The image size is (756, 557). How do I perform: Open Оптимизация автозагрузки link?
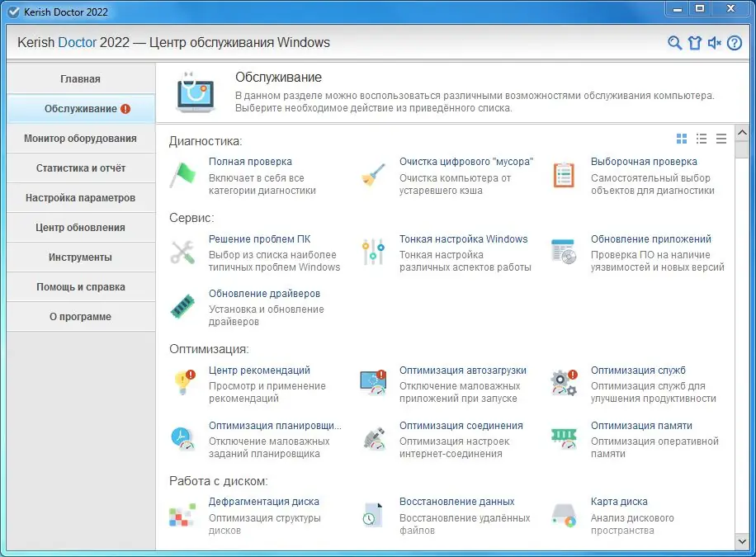(x=463, y=371)
